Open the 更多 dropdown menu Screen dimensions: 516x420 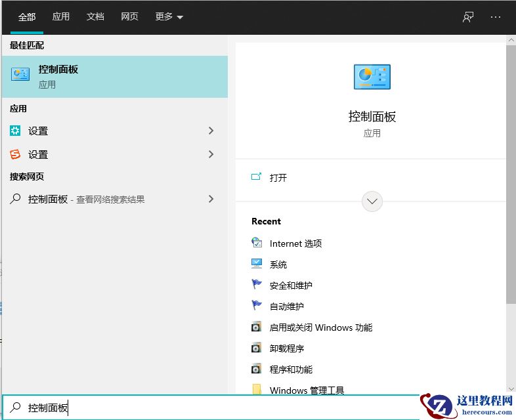(x=169, y=16)
